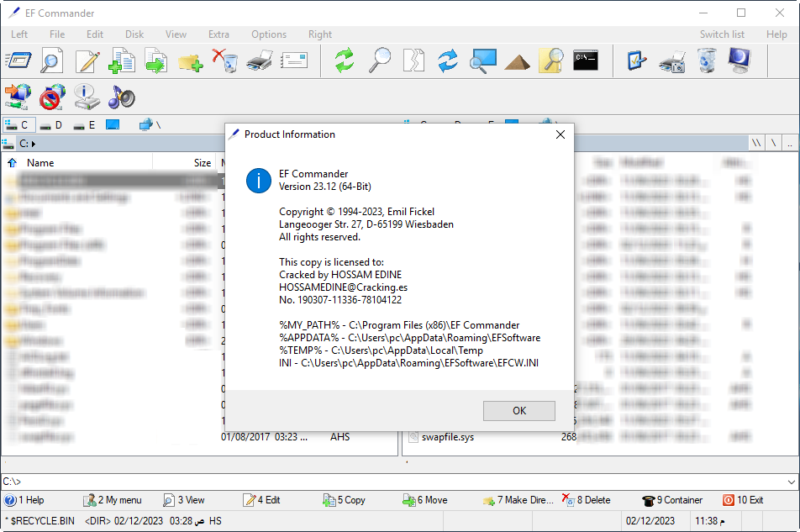Click the compare documents toolbar icon
800x532 pixels.
413,61
